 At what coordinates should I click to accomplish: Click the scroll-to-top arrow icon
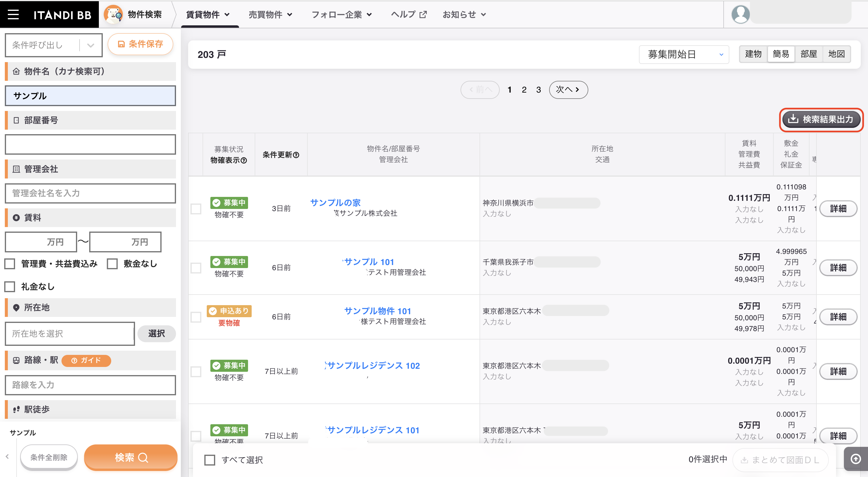click(856, 459)
